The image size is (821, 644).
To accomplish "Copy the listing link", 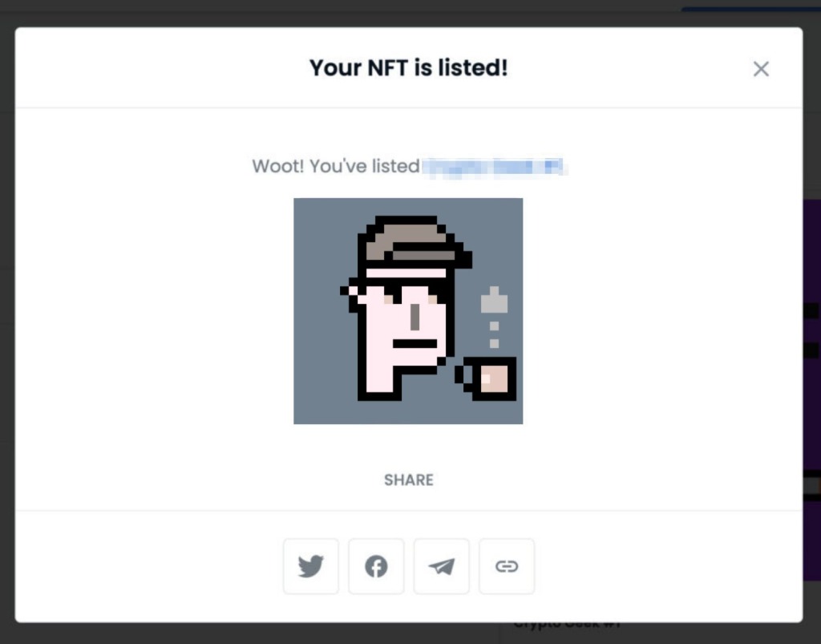I will click(x=507, y=566).
